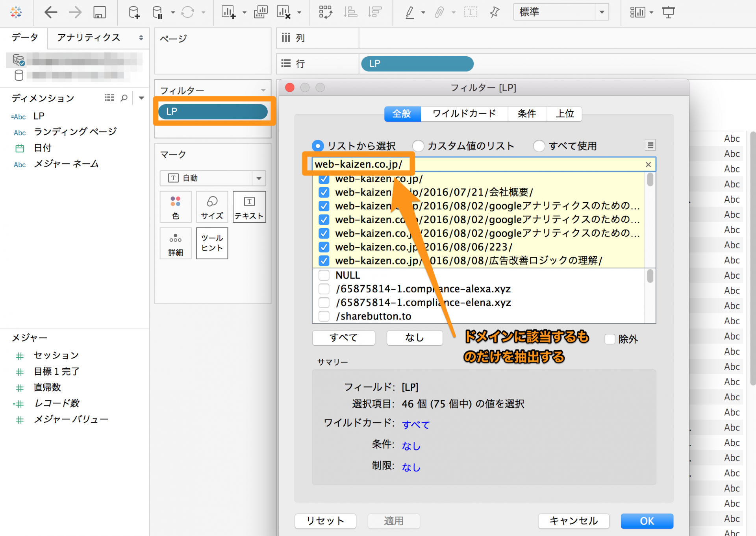756x536 pixels.
Task: Click the すべて select-all button
Action: (343, 338)
